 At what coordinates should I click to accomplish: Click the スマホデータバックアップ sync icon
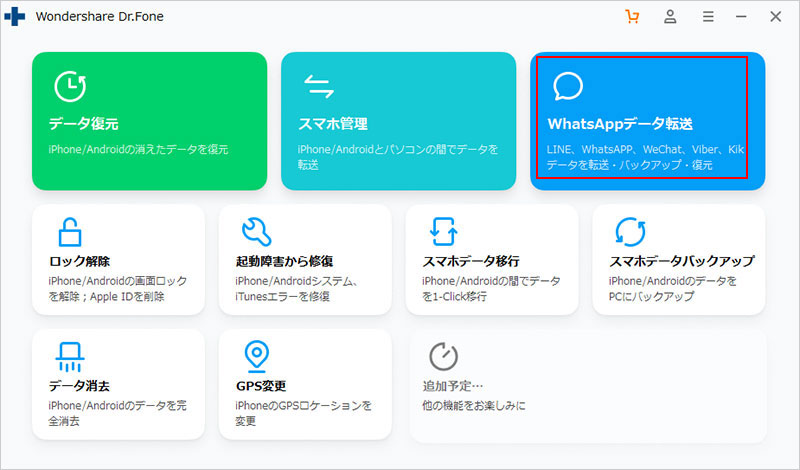[630, 232]
